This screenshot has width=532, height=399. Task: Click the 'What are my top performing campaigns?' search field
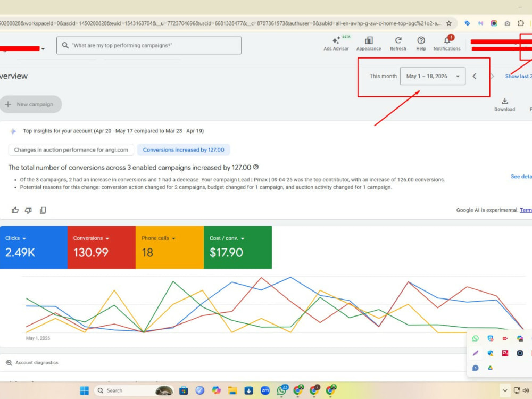pos(149,45)
